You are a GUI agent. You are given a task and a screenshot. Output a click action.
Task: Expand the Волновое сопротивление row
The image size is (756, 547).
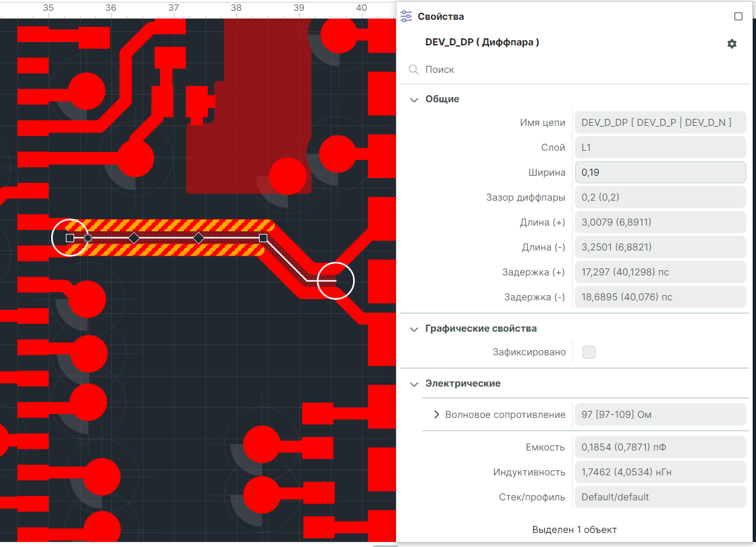pos(437,415)
